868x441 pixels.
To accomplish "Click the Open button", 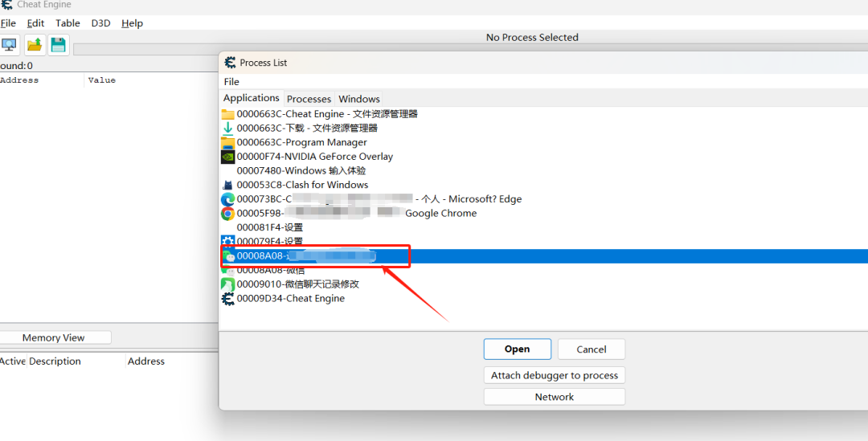I will click(x=517, y=349).
